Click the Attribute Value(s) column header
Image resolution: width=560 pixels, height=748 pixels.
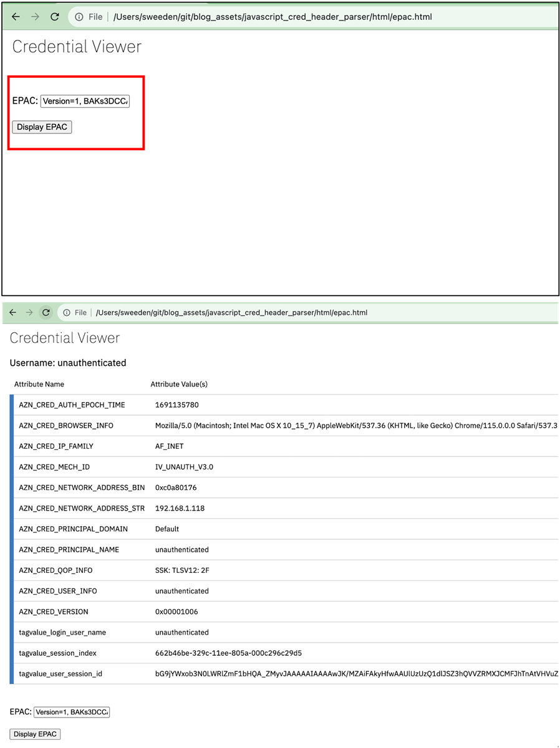coord(179,384)
